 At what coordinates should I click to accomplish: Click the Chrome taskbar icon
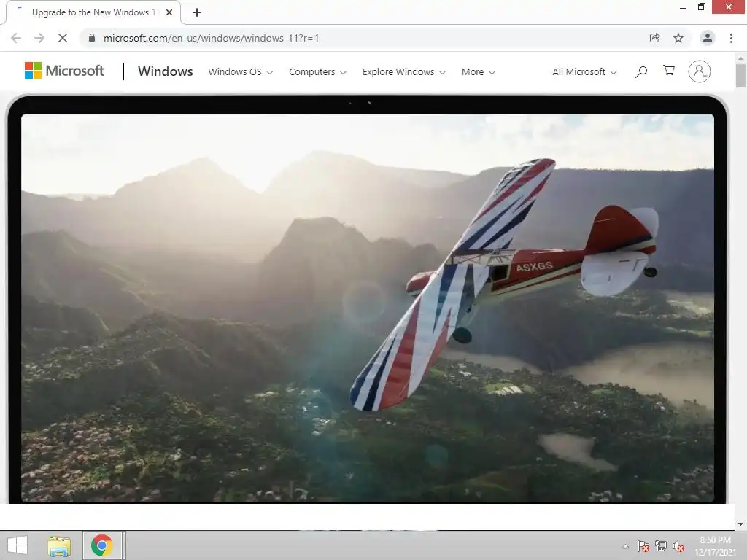click(102, 545)
